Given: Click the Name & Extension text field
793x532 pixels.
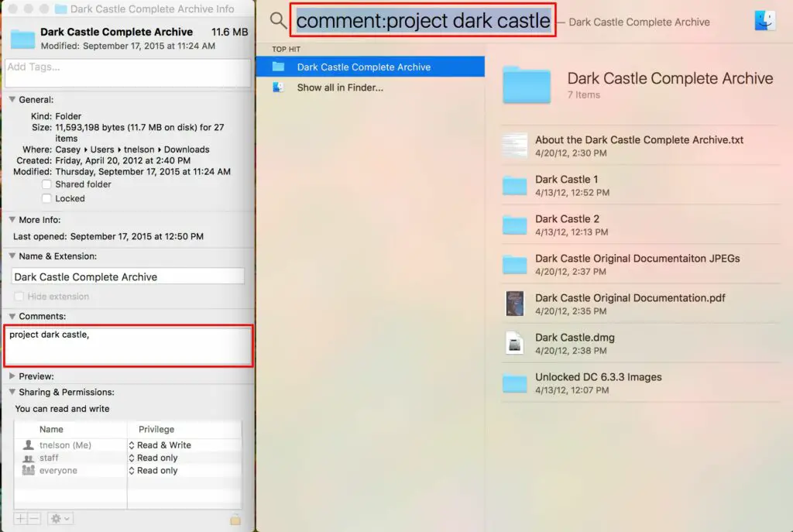Looking at the screenshot, I should tap(128, 276).
